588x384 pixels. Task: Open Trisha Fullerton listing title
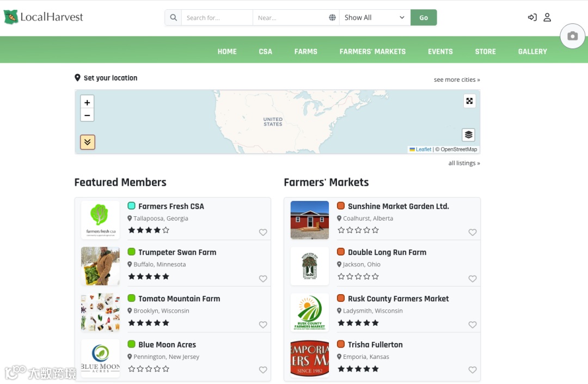point(375,345)
